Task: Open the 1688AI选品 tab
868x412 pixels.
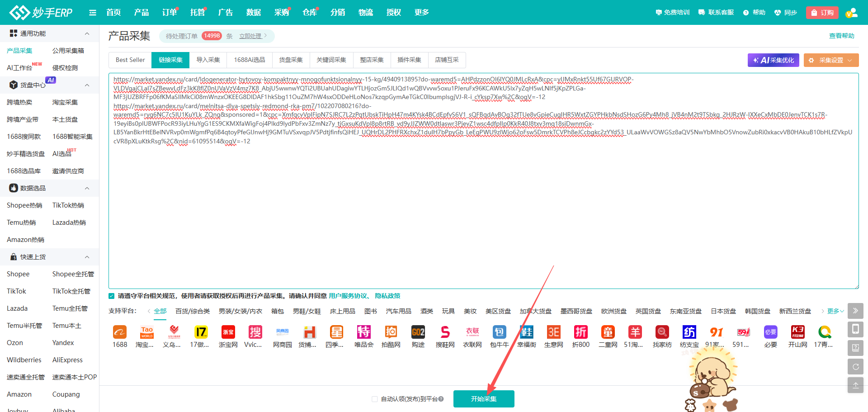Action: [x=250, y=60]
